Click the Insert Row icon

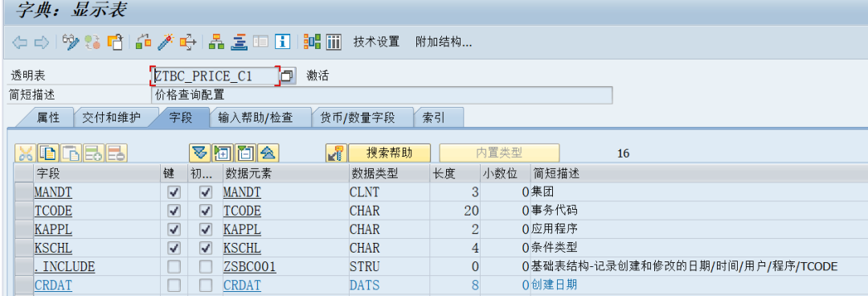point(94,153)
